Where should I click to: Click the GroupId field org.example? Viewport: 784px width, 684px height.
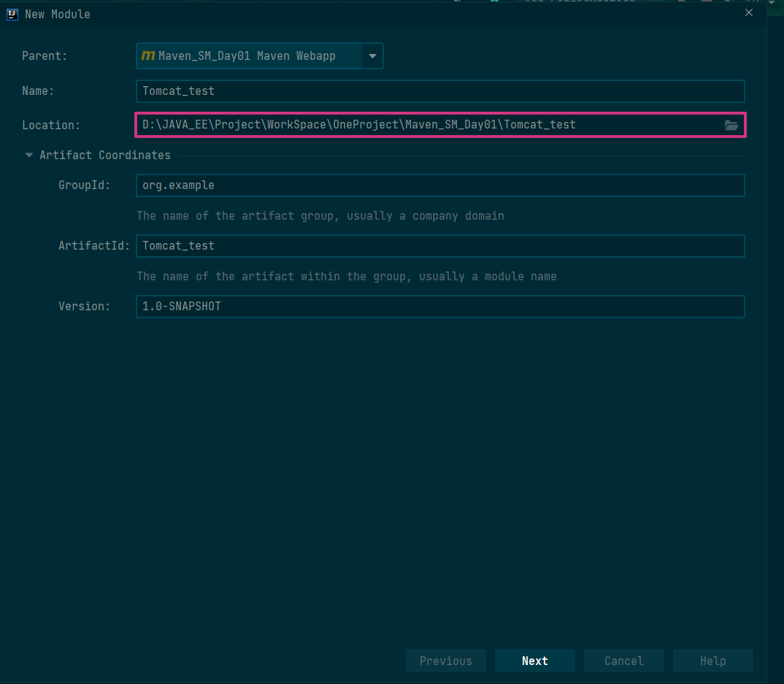[x=440, y=185]
